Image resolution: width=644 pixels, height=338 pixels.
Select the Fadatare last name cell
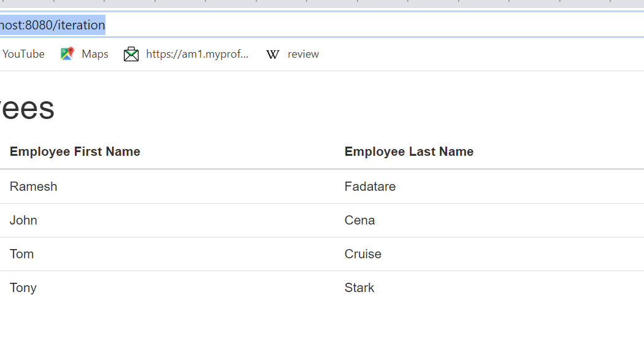370,186
